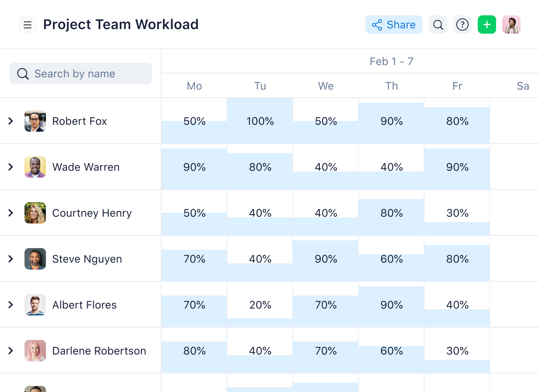Click Albert Flores's avatar photo
Image resolution: width=539 pixels, height=392 pixels.
(35, 305)
